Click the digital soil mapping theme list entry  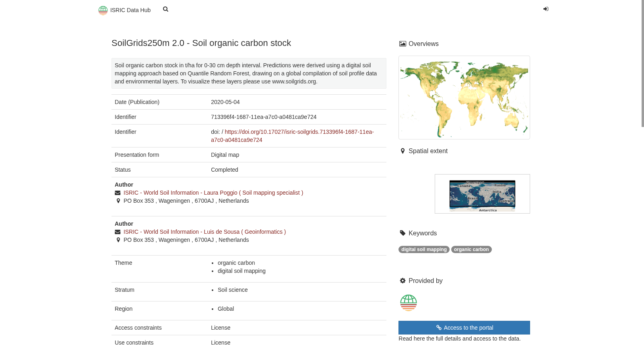point(242,271)
